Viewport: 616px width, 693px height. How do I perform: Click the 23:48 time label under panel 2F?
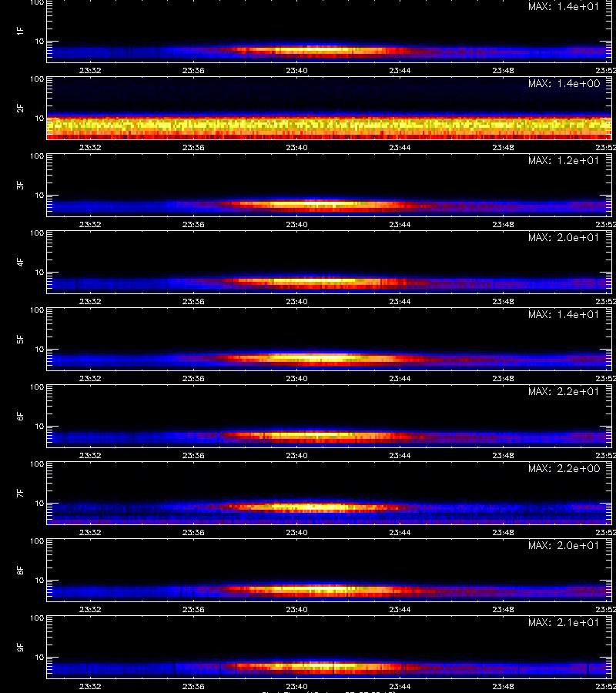coord(503,147)
